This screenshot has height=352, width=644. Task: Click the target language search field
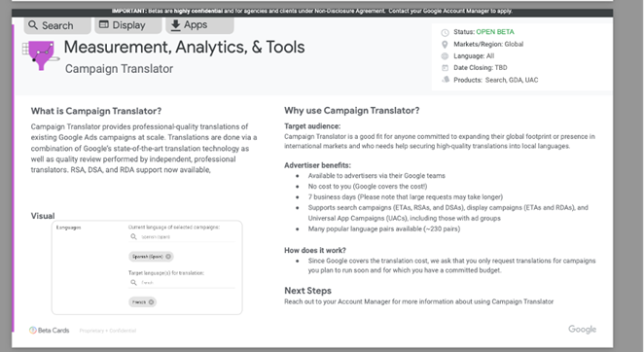coord(182,283)
